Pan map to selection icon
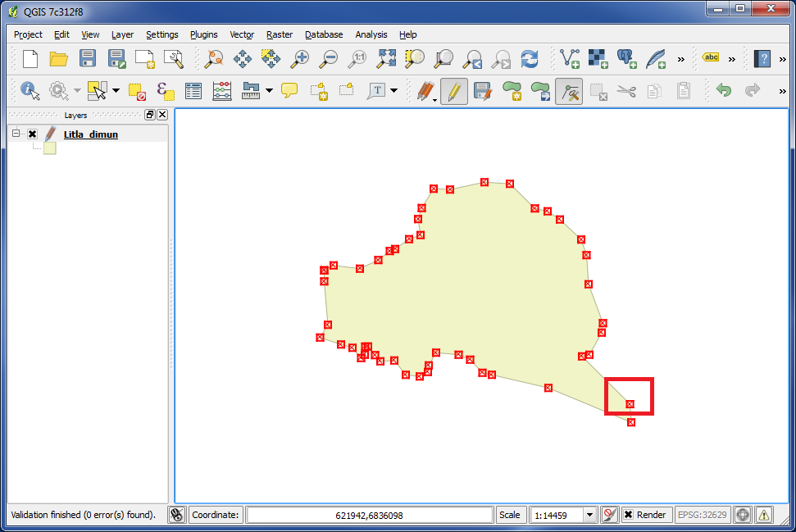This screenshot has height=532, width=796. 271,59
